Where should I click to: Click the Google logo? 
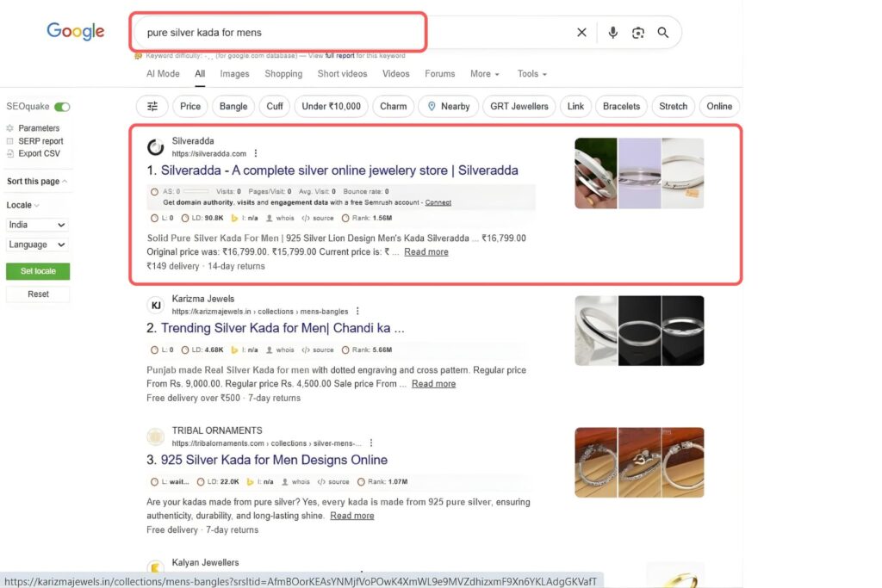point(76,32)
